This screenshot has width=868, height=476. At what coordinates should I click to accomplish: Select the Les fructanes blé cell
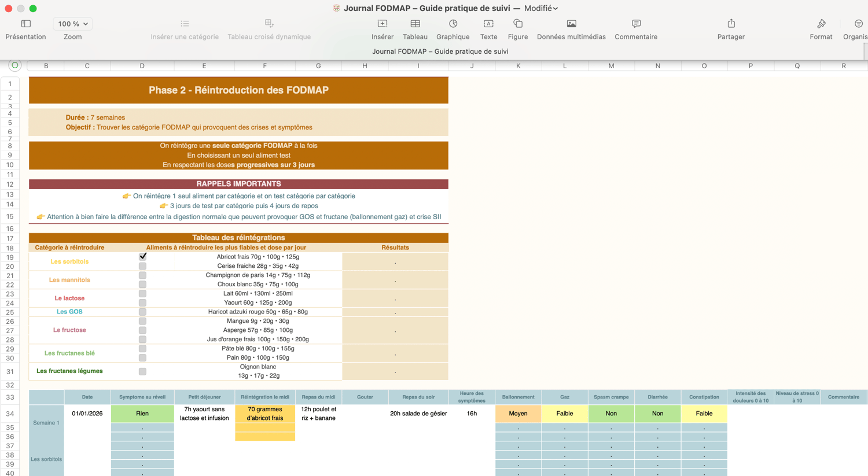click(69, 353)
